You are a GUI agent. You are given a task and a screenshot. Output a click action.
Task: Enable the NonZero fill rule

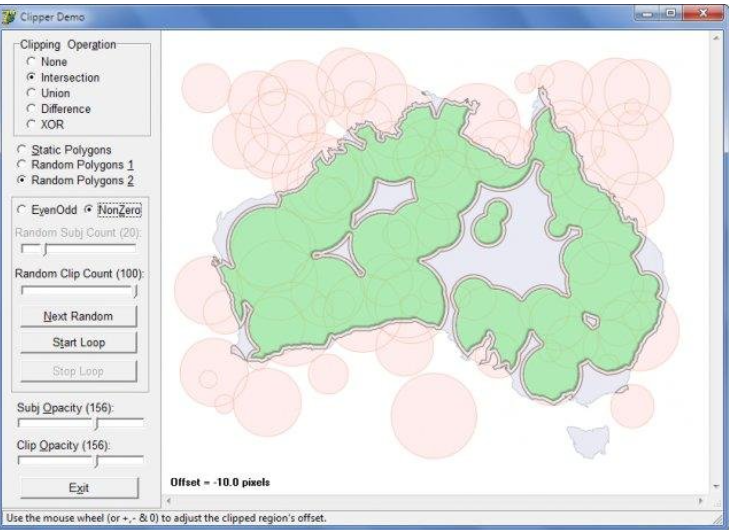(88, 210)
